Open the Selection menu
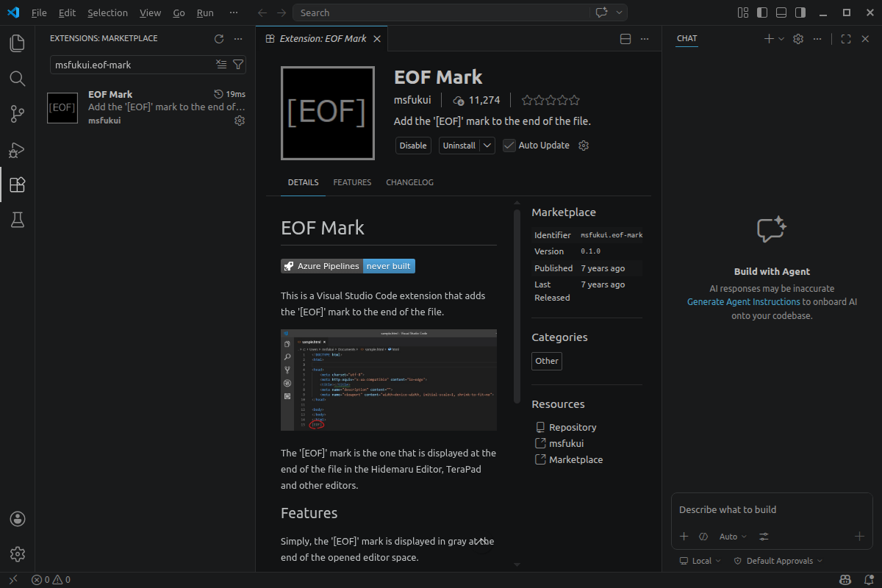 (x=107, y=12)
